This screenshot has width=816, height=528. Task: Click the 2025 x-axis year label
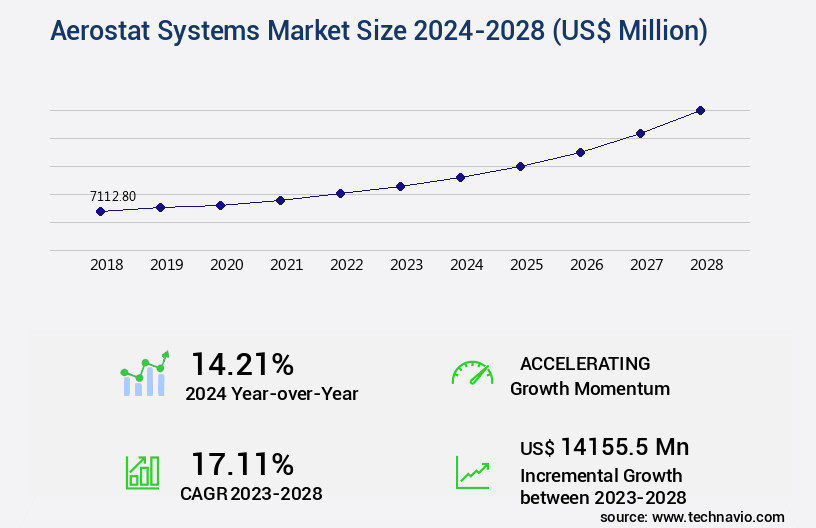pos(526,265)
